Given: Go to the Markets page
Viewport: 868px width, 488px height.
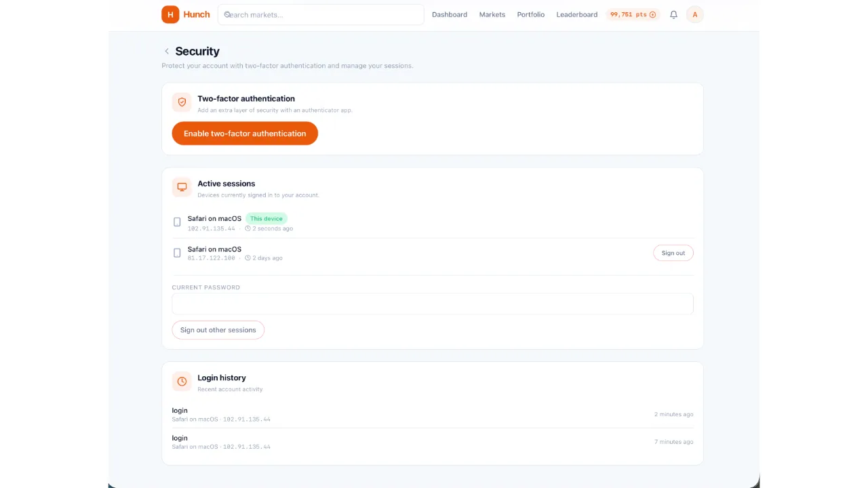Looking at the screenshot, I should click(x=492, y=14).
